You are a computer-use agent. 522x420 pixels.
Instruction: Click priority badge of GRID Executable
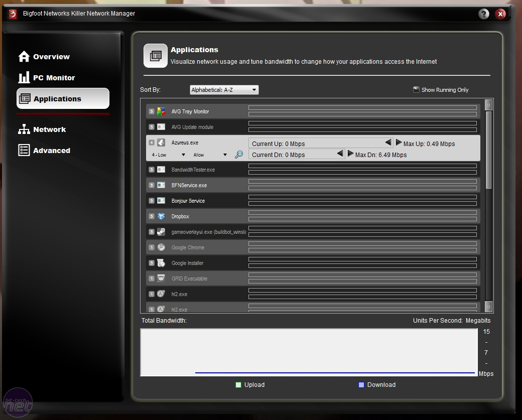(x=152, y=278)
